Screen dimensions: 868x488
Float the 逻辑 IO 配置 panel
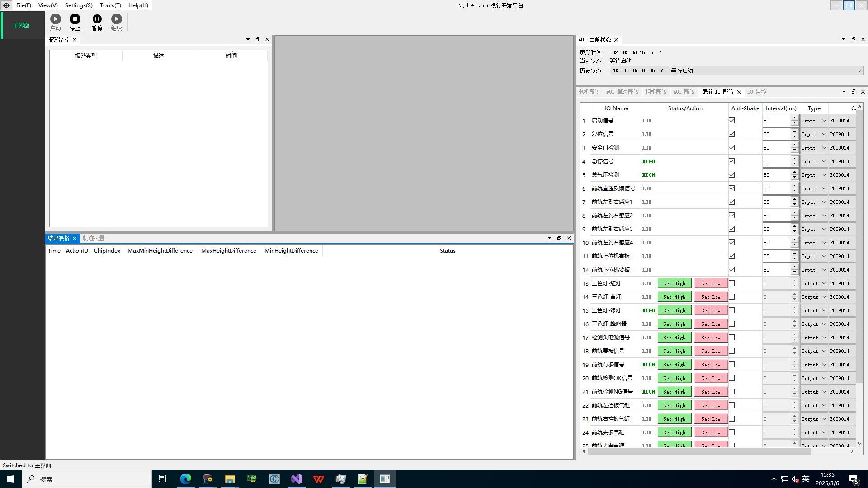pos(854,92)
